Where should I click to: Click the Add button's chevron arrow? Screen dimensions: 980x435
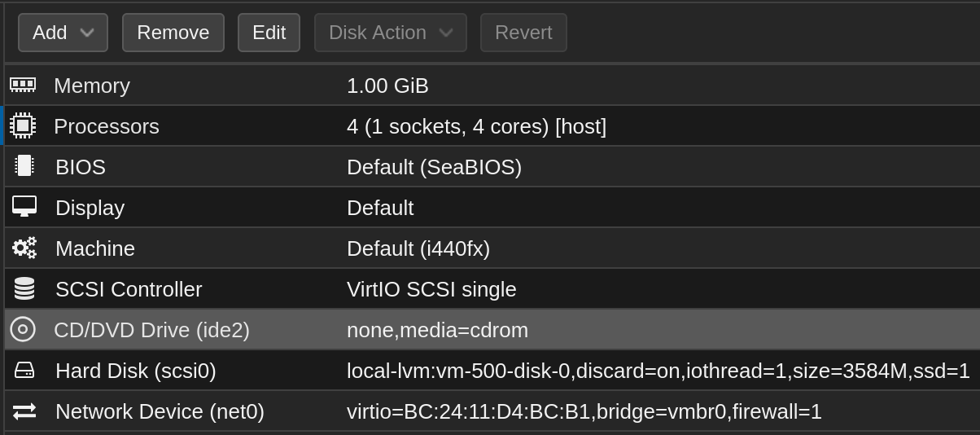87,33
